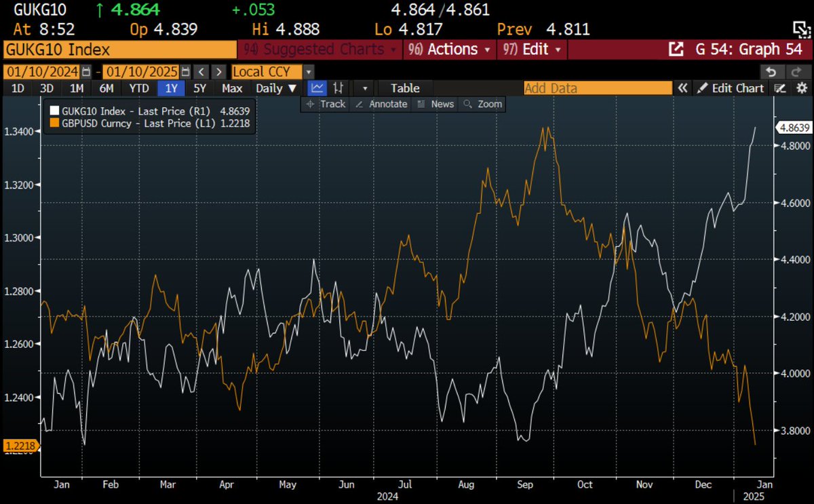Click the orange GBPUSD legend swatch
Viewport: 814px width, 504px height.
[x=55, y=123]
